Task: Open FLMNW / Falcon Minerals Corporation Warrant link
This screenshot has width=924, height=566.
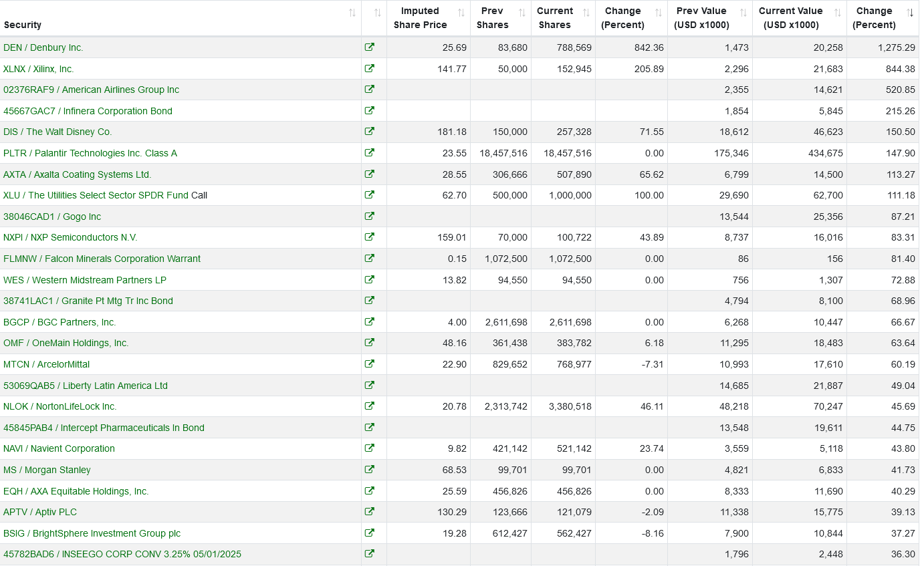Action: point(102,259)
